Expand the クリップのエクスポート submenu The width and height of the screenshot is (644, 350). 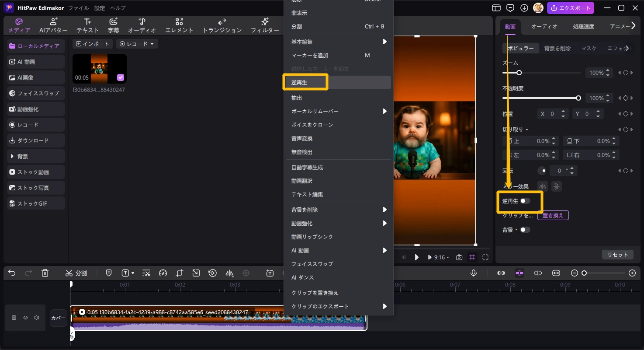pos(339,306)
